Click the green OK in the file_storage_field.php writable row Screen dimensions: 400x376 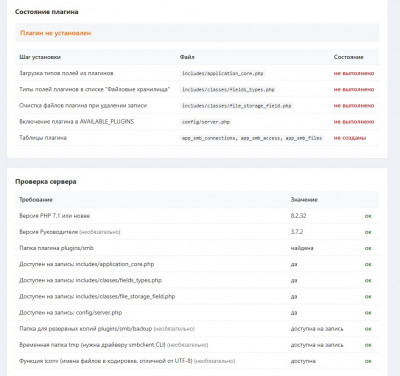coord(368,297)
